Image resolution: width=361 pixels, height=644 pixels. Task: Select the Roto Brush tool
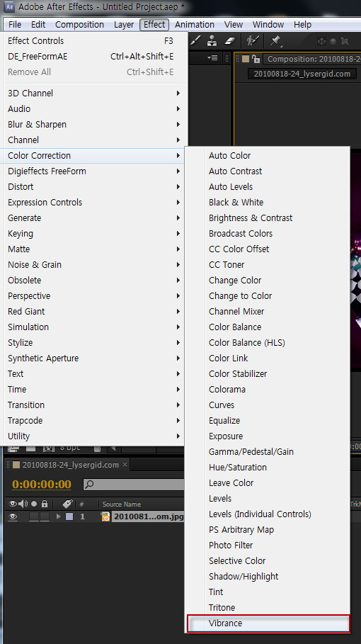(251, 40)
